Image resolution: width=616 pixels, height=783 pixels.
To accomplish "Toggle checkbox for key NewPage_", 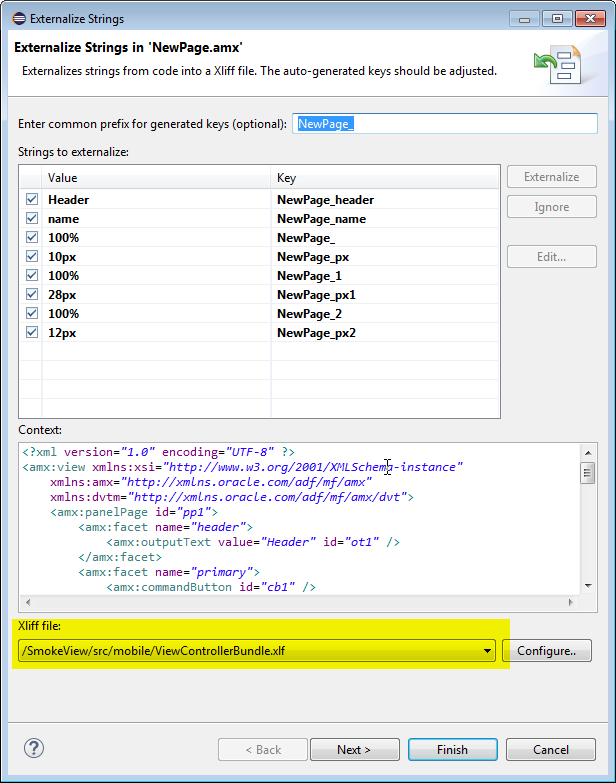I will coord(32,237).
